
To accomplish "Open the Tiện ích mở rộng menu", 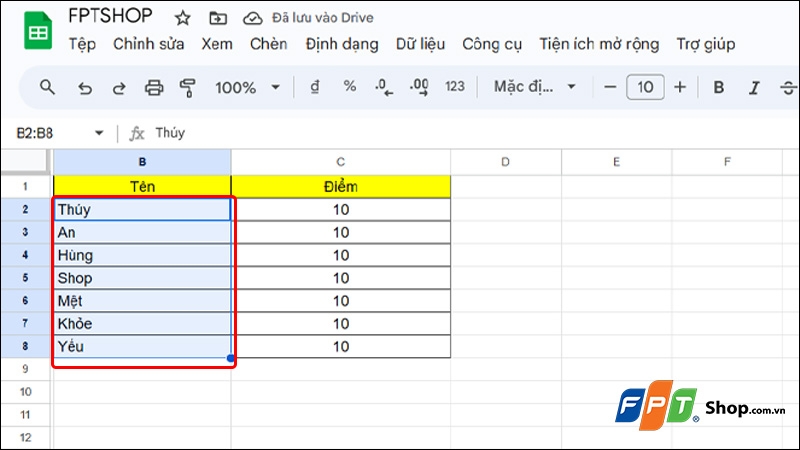I will [x=599, y=44].
